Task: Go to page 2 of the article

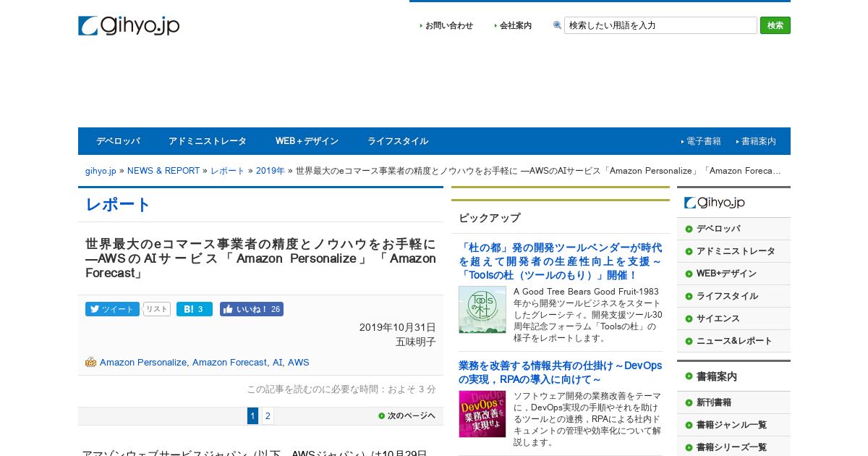Action: coord(268,416)
